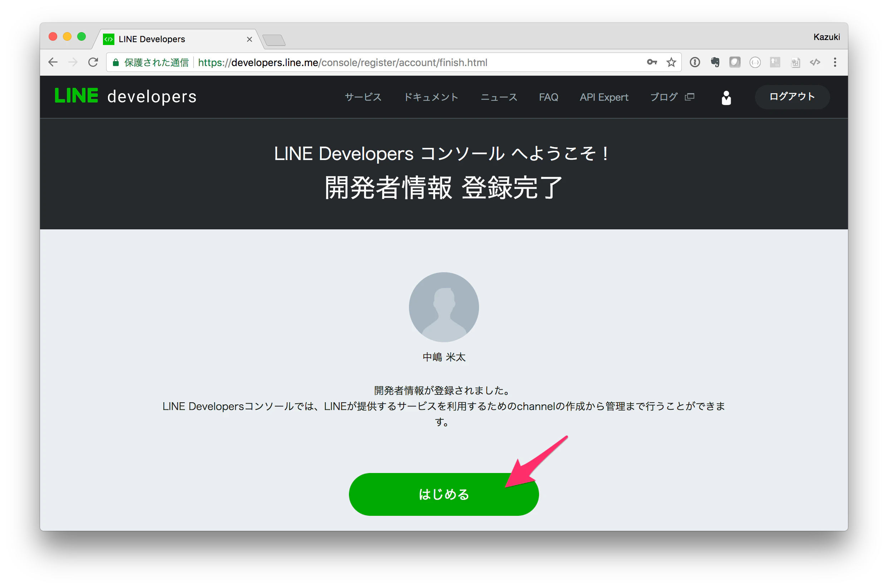Click the curly braces {...} extension icon
Image resolution: width=888 pixels, height=588 pixels.
(x=755, y=62)
